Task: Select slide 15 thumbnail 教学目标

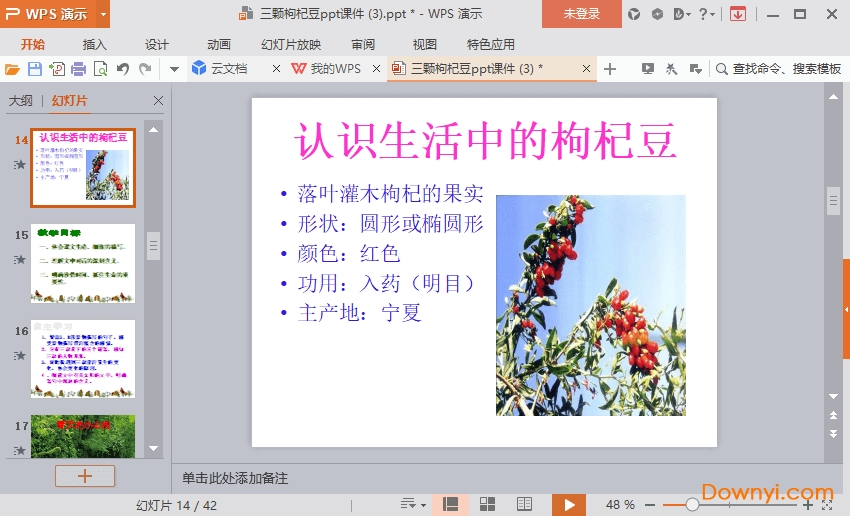Action: pyautogui.click(x=83, y=263)
